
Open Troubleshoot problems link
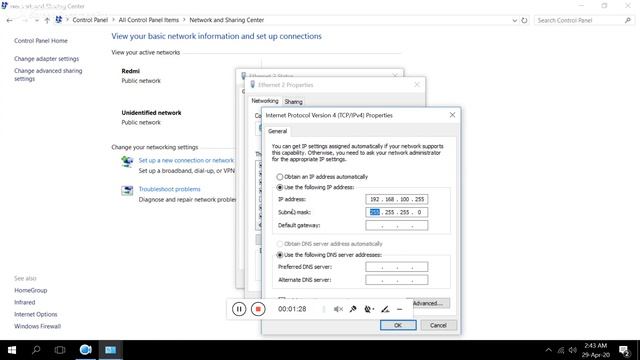click(x=169, y=189)
